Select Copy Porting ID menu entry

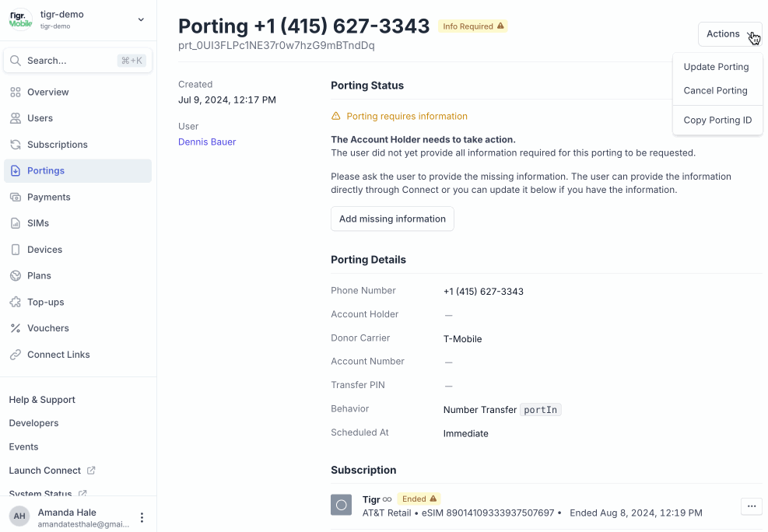pyautogui.click(x=717, y=121)
